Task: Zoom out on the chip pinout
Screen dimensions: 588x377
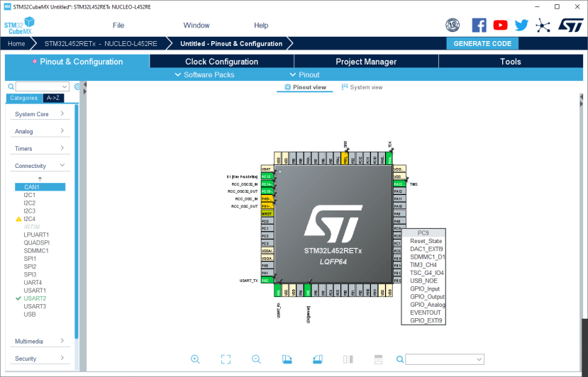Action: point(256,359)
